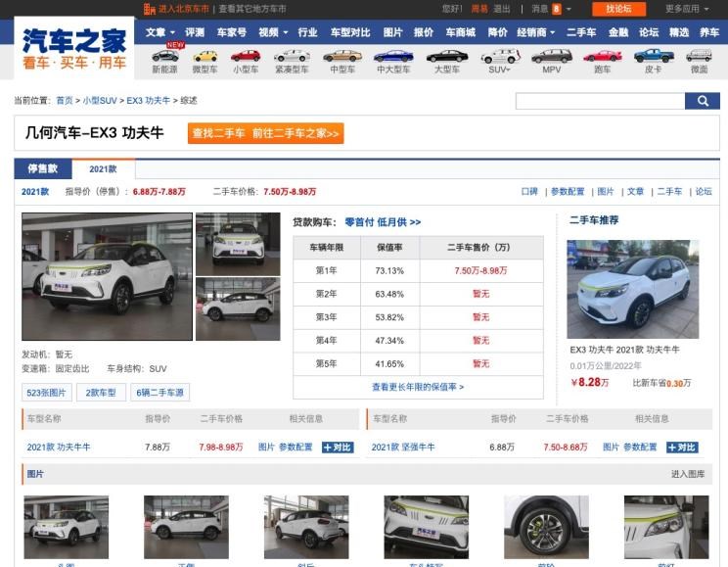Click the 小型SUV breadcrumb link
728x567 pixels.
click(x=100, y=101)
